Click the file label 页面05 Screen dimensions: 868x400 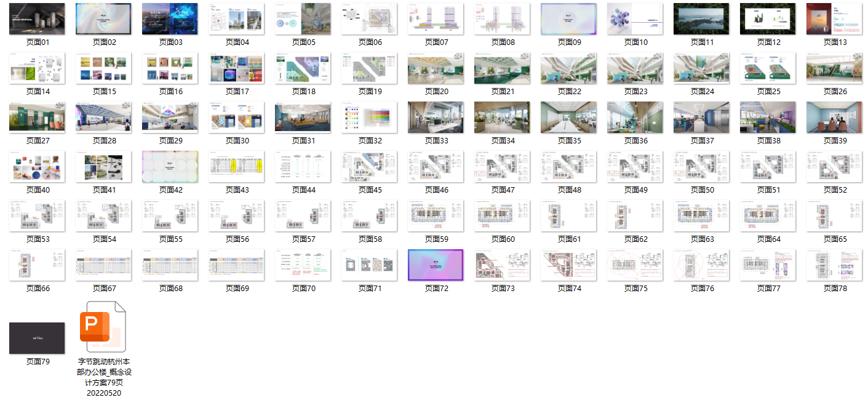tap(303, 42)
